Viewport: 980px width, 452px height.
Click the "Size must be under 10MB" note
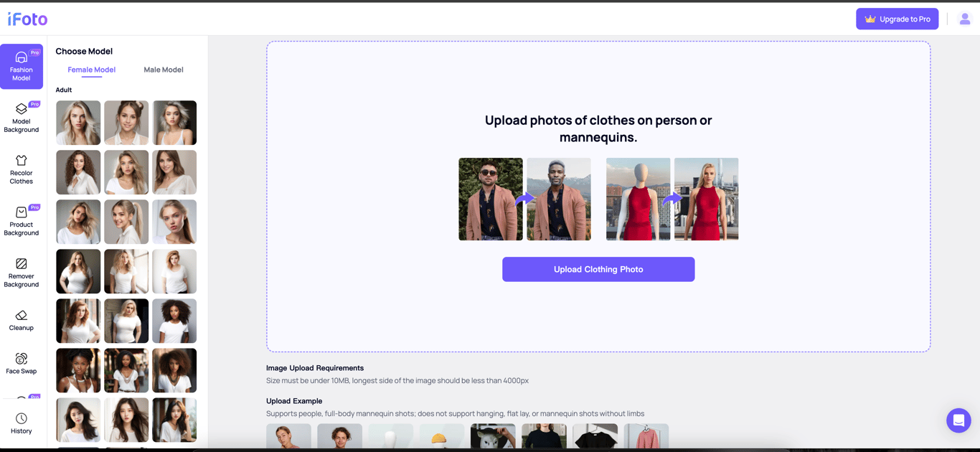pos(397,381)
